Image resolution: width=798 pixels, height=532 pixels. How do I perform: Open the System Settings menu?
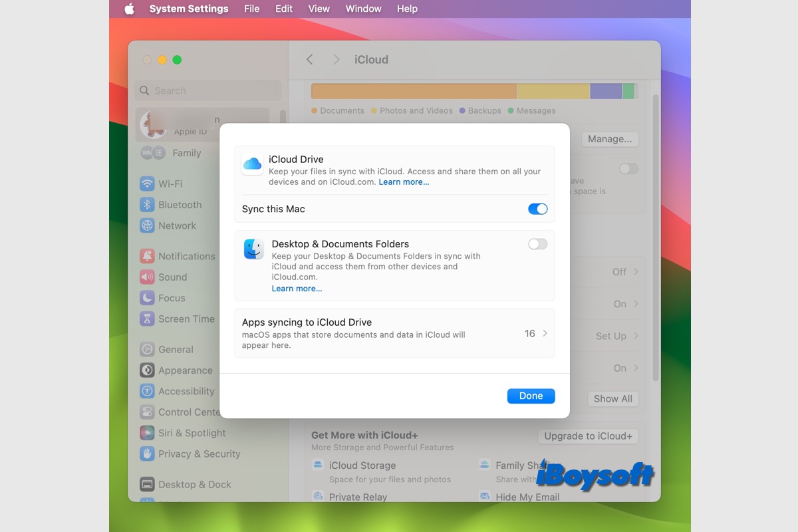(189, 9)
